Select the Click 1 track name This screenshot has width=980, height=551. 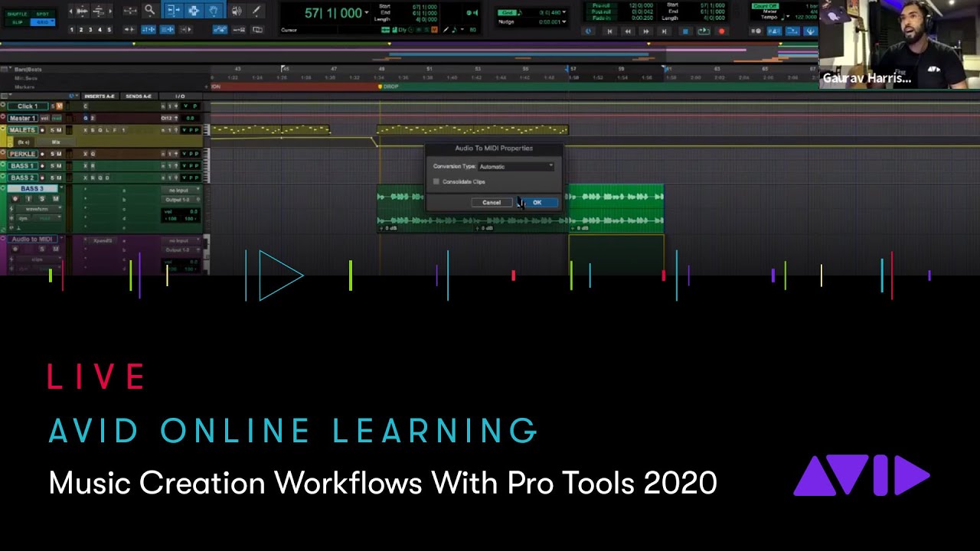(x=28, y=106)
